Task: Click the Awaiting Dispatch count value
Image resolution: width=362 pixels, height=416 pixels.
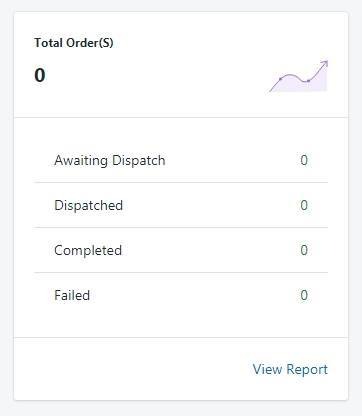Action: click(304, 160)
